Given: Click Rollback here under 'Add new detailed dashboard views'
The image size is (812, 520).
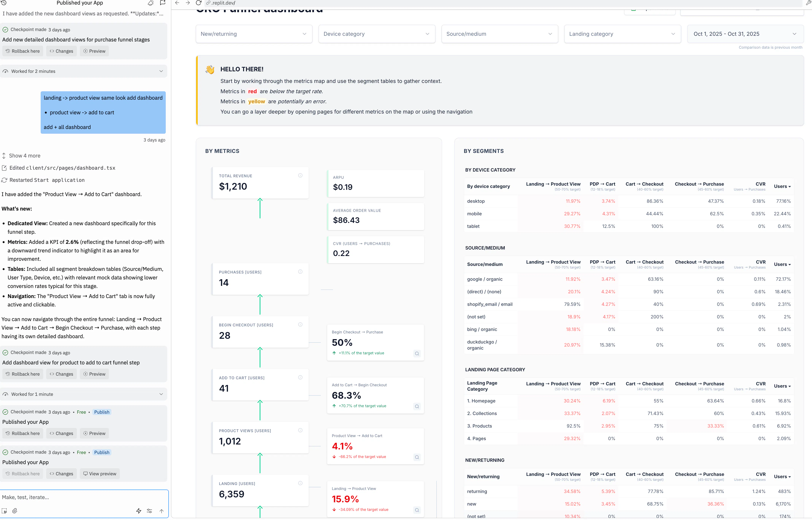Looking at the screenshot, I should [23, 51].
